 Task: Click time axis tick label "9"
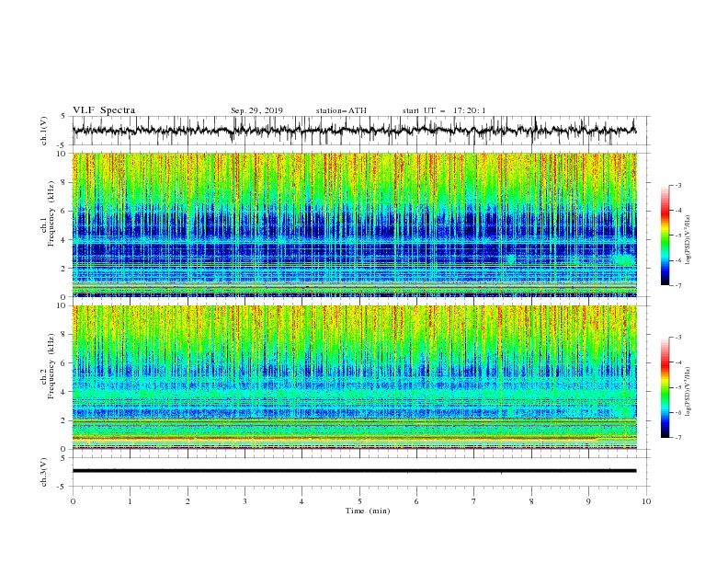point(588,501)
